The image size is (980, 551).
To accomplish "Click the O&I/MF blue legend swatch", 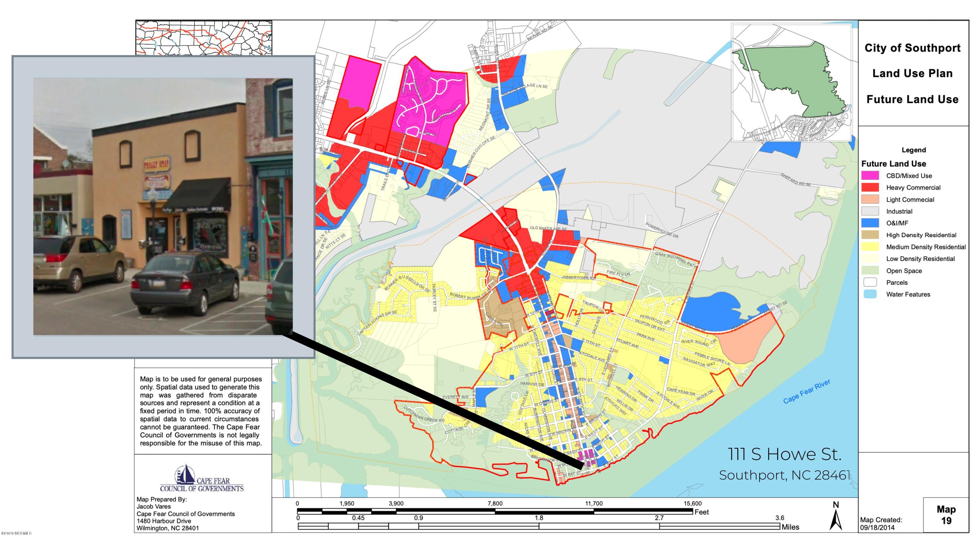I will coord(870,223).
